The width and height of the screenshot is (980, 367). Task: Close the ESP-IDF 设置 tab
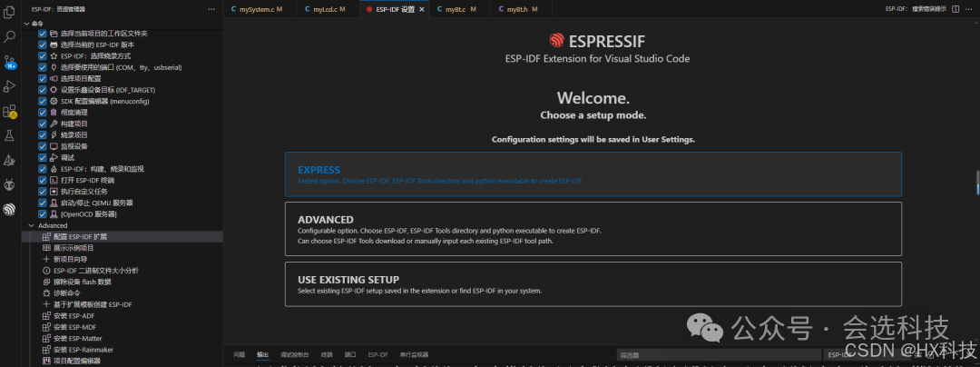422,9
